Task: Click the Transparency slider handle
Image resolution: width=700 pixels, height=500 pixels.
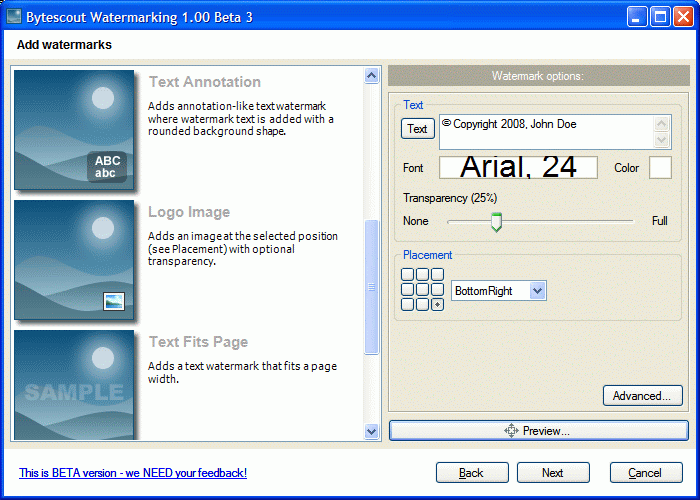Action: tap(496, 222)
